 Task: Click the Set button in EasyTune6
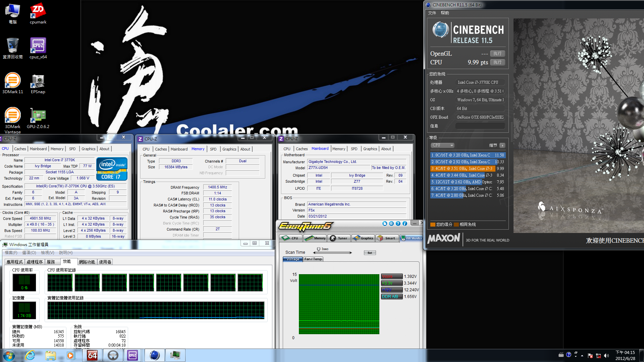(370, 253)
